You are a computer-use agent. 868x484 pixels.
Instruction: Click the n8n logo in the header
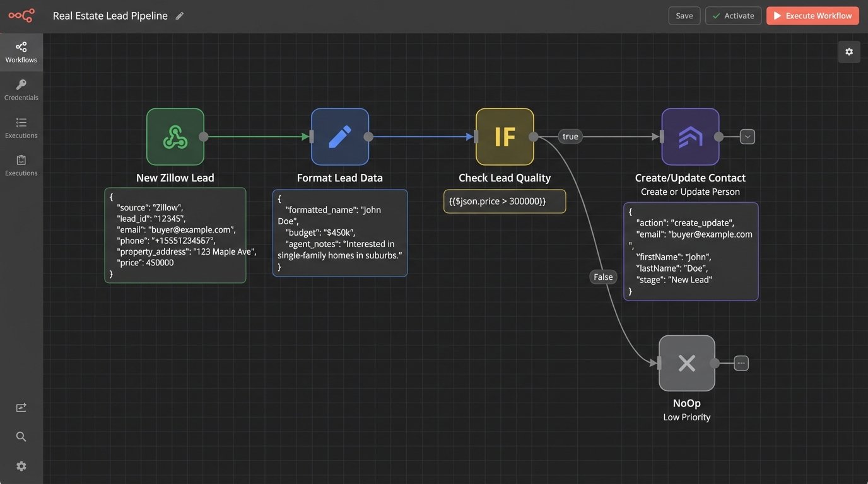pos(21,16)
